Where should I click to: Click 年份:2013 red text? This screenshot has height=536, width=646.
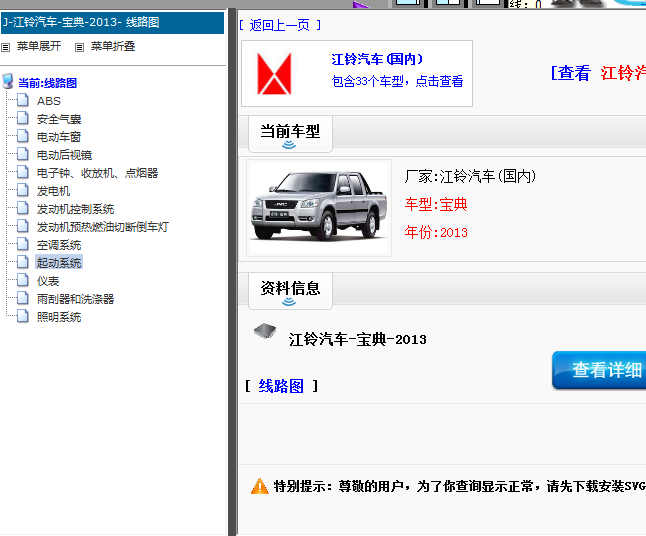coord(436,232)
